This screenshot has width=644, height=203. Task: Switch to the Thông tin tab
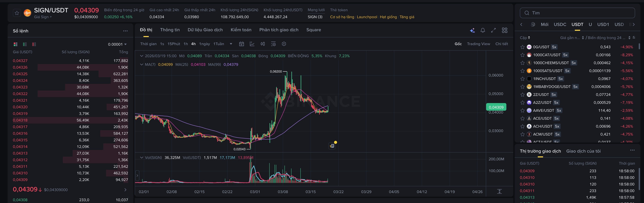tap(170, 30)
